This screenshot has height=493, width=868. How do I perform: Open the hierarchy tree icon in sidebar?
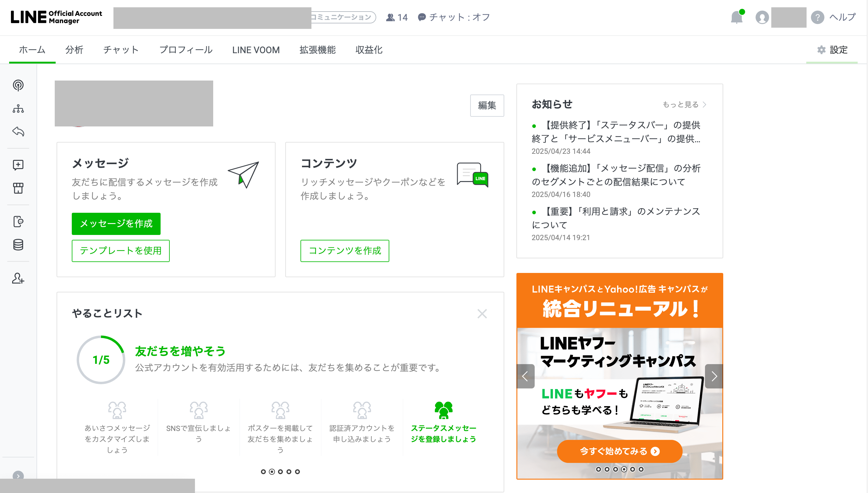(x=18, y=109)
